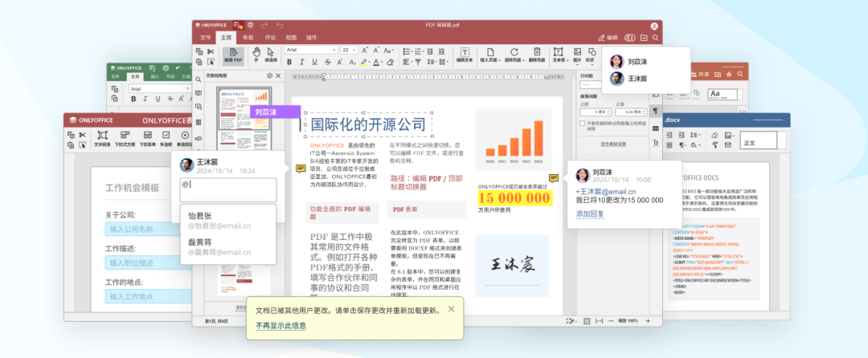This screenshot has height=358, width=868.
Task: Expand Rotate Page dropdown
Action: (x=523, y=59)
